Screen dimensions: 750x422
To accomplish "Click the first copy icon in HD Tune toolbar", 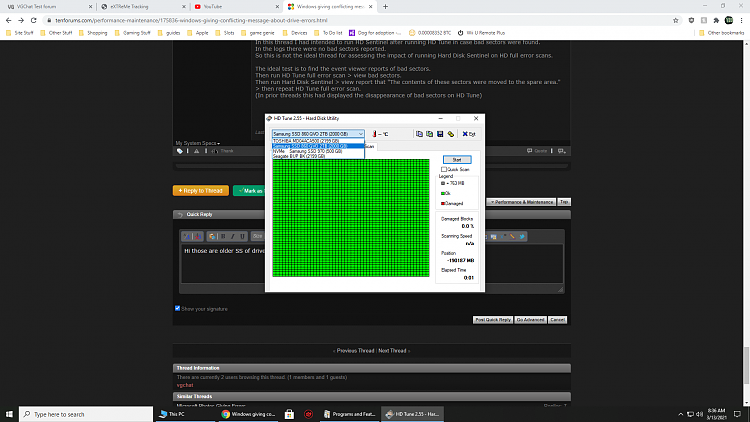I will [x=419, y=134].
